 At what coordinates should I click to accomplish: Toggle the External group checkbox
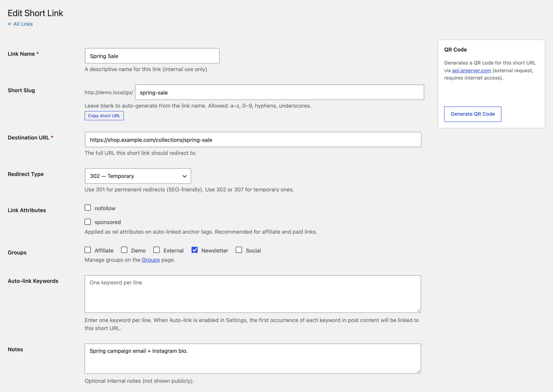pyautogui.click(x=157, y=250)
